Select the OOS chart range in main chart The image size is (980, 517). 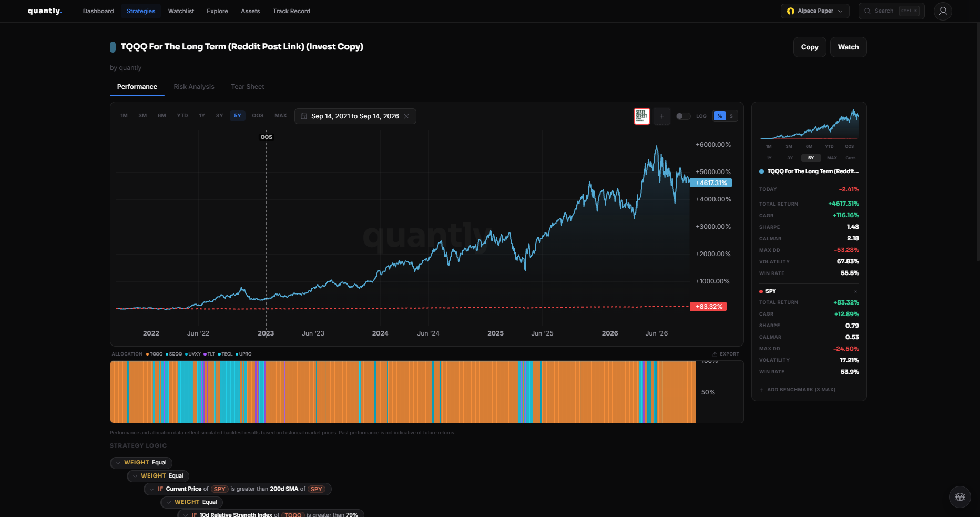258,116
